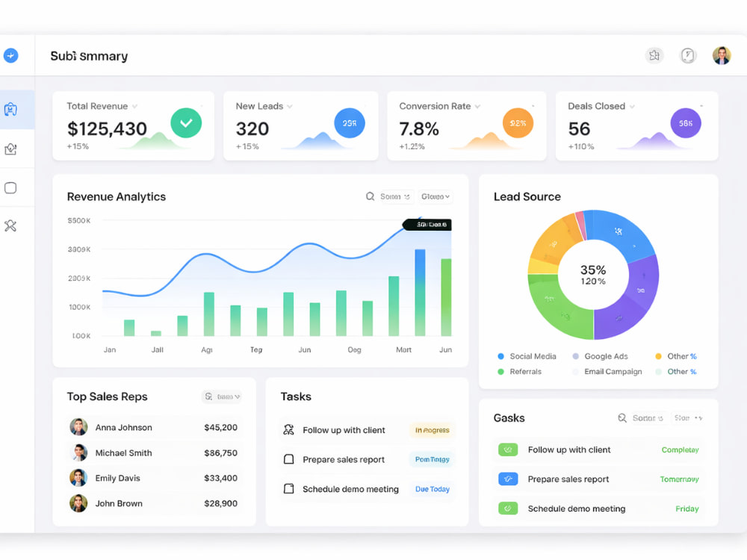Click the Friday due label in Gasks
747x560 pixels.
(687, 508)
